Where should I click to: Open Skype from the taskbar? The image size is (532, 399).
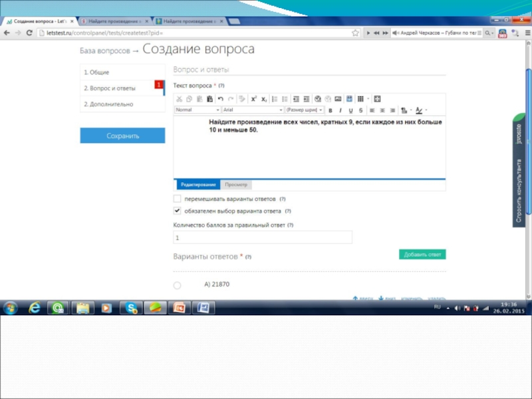pyautogui.click(x=131, y=308)
